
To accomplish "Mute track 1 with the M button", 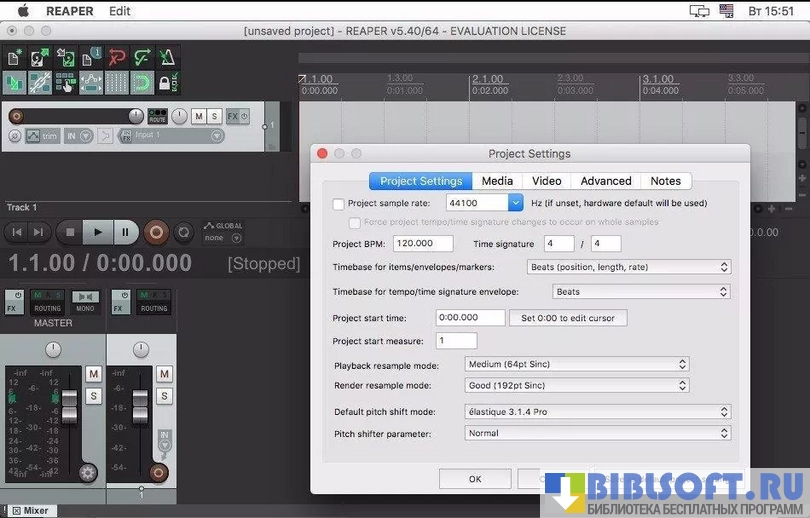I will pyautogui.click(x=198, y=117).
